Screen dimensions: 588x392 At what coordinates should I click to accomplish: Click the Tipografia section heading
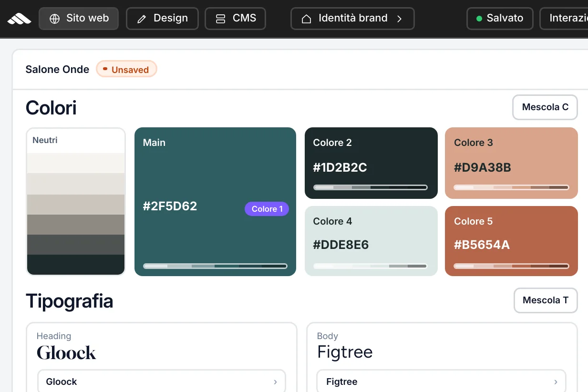click(69, 301)
